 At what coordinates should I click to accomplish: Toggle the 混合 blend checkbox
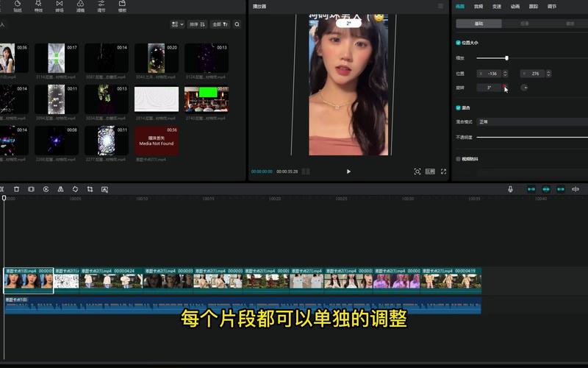point(458,107)
